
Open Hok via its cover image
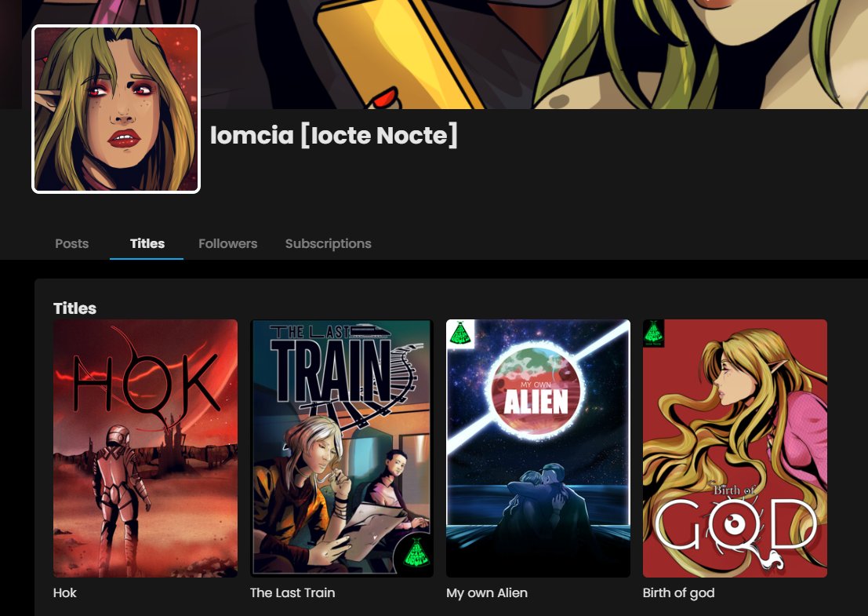tap(145, 447)
